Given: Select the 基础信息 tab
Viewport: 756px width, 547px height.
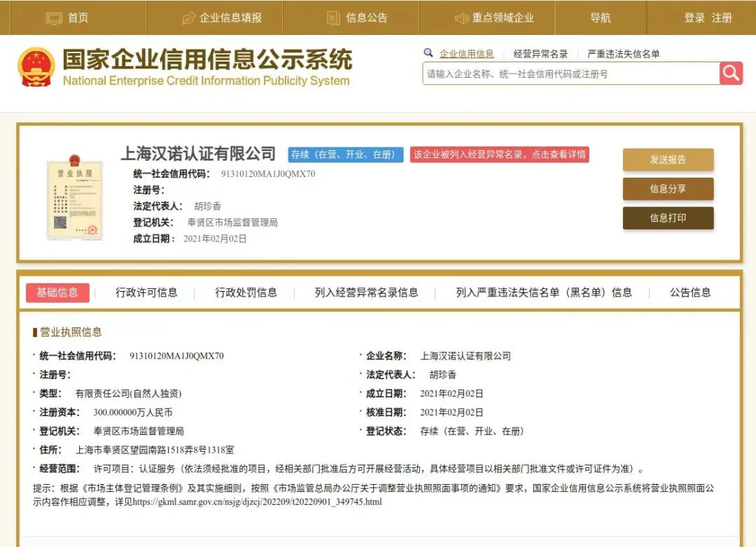Looking at the screenshot, I should click(x=57, y=292).
